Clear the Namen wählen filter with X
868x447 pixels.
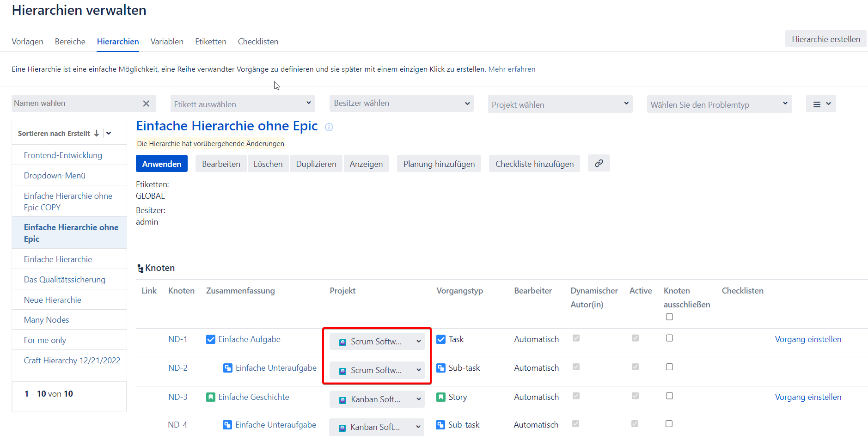tap(146, 104)
